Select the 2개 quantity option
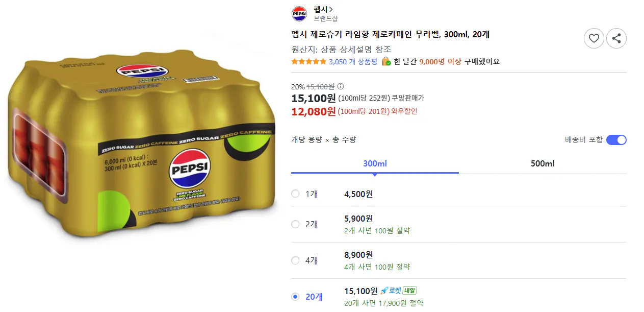The height and width of the screenshot is (312, 644). pos(295,224)
